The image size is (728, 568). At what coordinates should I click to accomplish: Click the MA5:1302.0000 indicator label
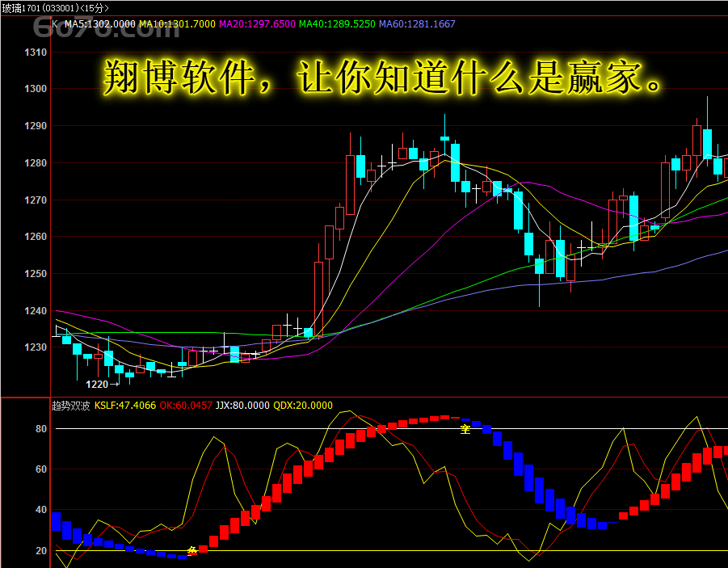[100, 24]
